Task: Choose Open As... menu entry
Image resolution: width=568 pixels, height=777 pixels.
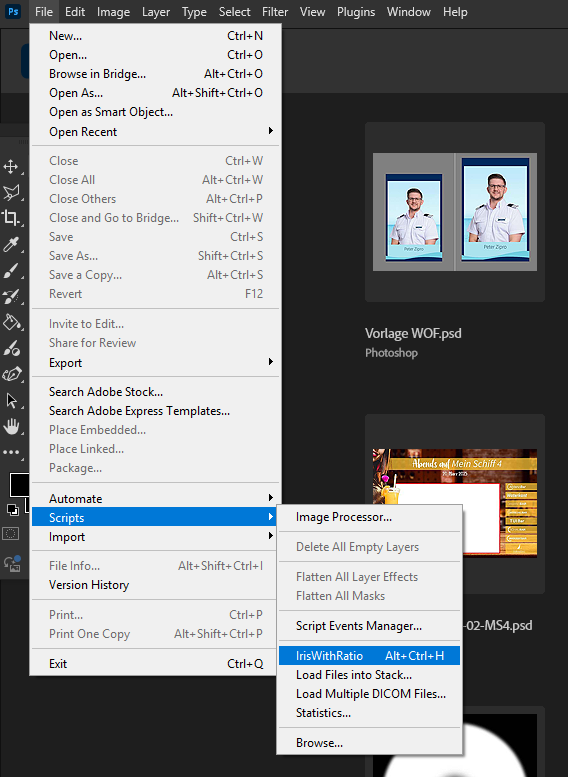Action: (156, 93)
